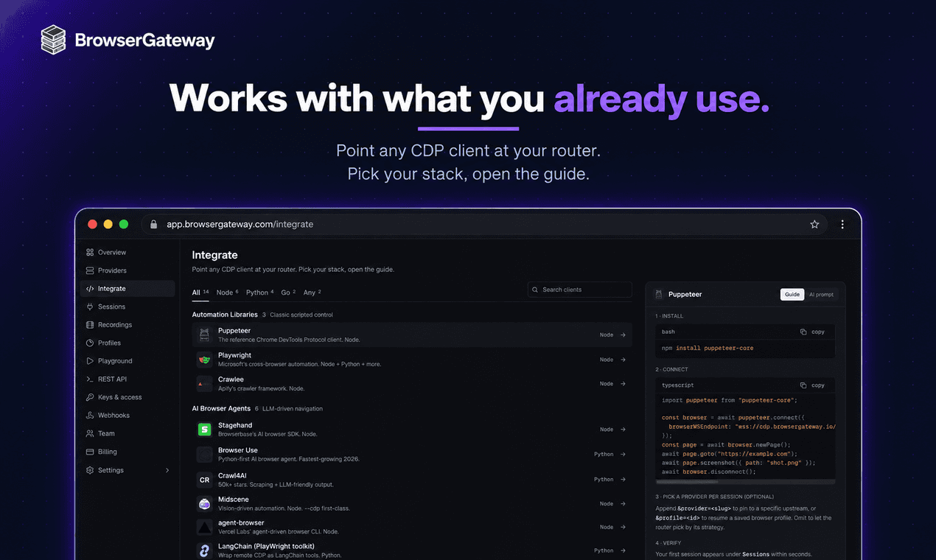The image size is (936, 560).
Task: Click the Search clients field
Action: pyautogui.click(x=579, y=290)
